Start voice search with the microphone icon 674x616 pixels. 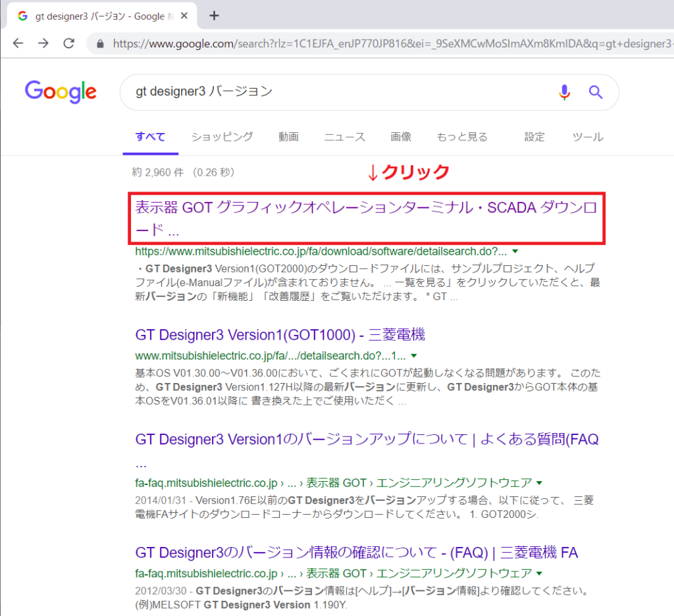click(x=564, y=92)
